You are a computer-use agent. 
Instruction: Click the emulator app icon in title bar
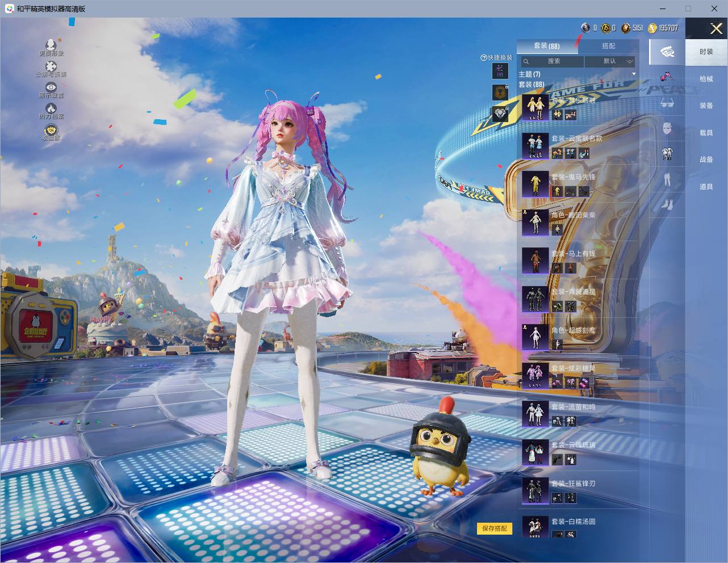click(10, 9)
